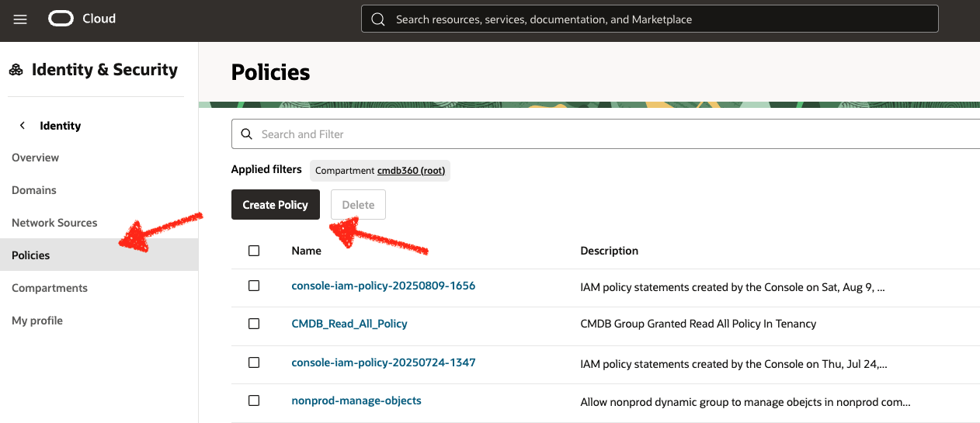Select Policies in the sidebar
This screenshot has width=980, height=423.
coord(99,255)
